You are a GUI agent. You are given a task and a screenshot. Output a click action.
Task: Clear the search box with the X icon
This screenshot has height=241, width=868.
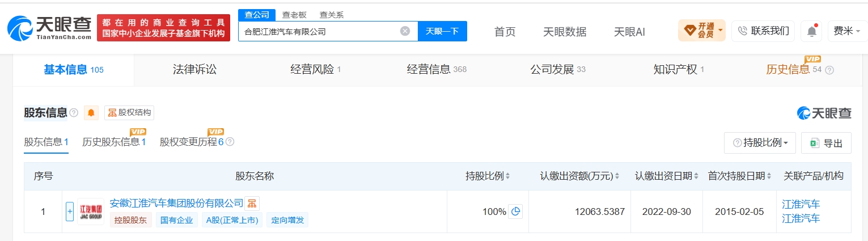(405, 31)
